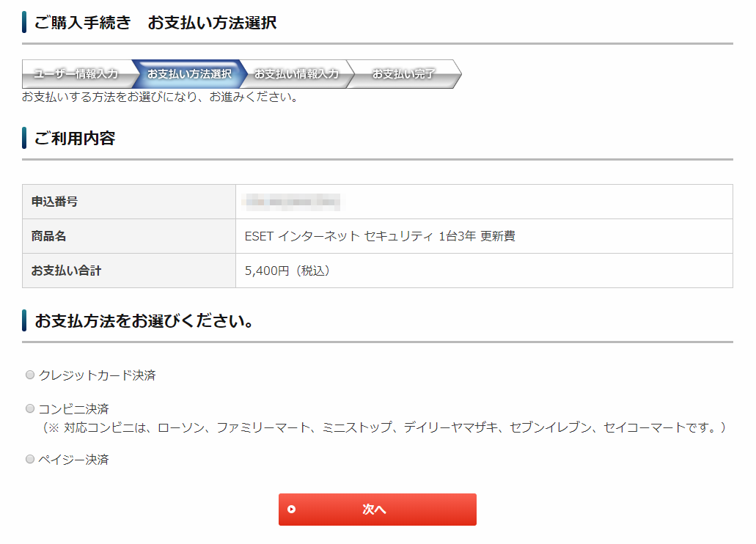
Task: Click the product name ESET インターネット セキュリティ
Action: click(380, 236)
